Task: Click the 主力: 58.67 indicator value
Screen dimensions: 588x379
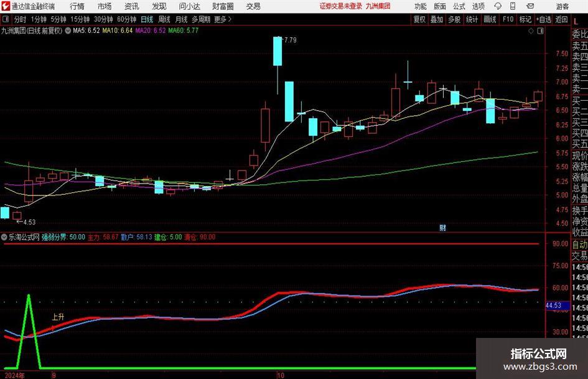Action: [103, 237]
